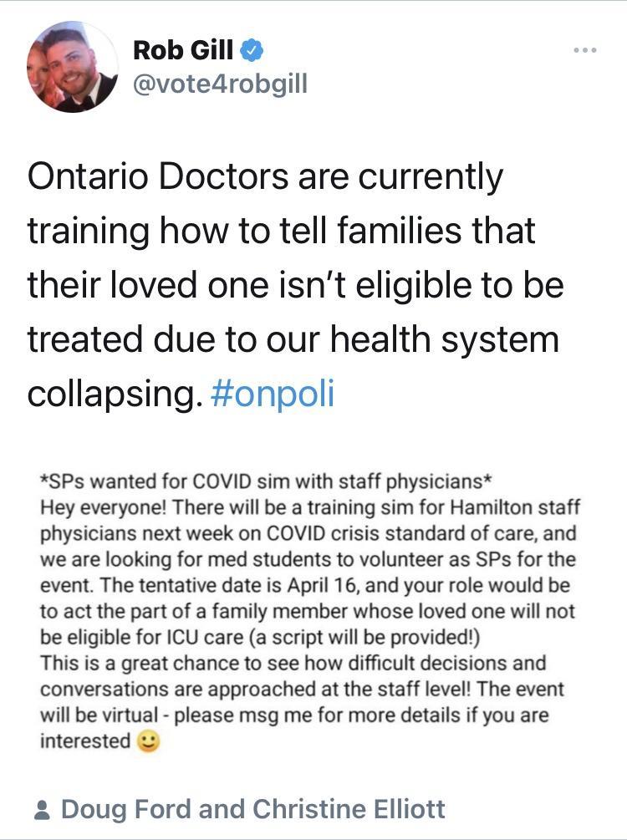This screenshot has height=840, width=627.
Task: Open the tweet's three-dot more options menu
Action: (585, 50)
